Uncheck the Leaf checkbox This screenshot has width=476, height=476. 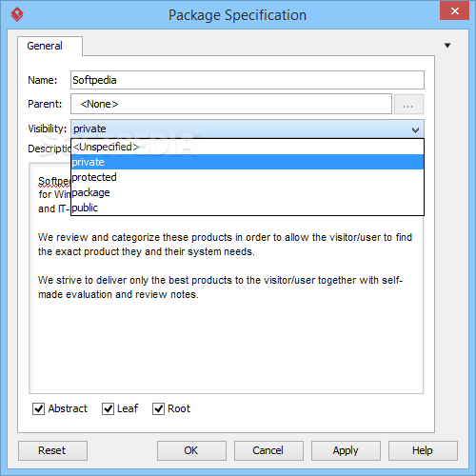point(108,408)
